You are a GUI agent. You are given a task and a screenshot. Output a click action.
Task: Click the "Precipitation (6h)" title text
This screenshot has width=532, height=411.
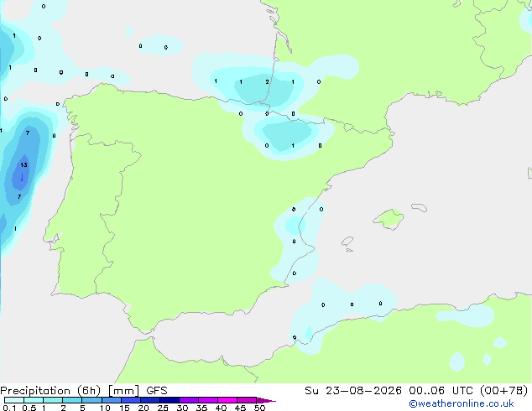point(50,391)
